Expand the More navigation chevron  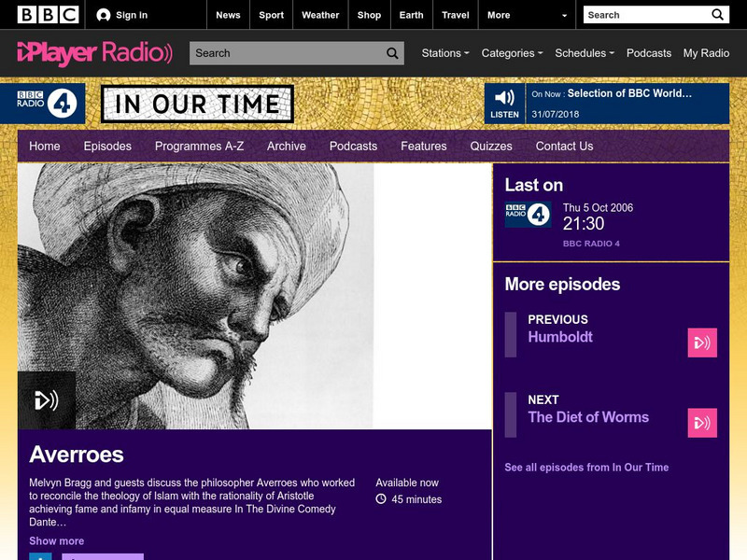coord(563,14)
